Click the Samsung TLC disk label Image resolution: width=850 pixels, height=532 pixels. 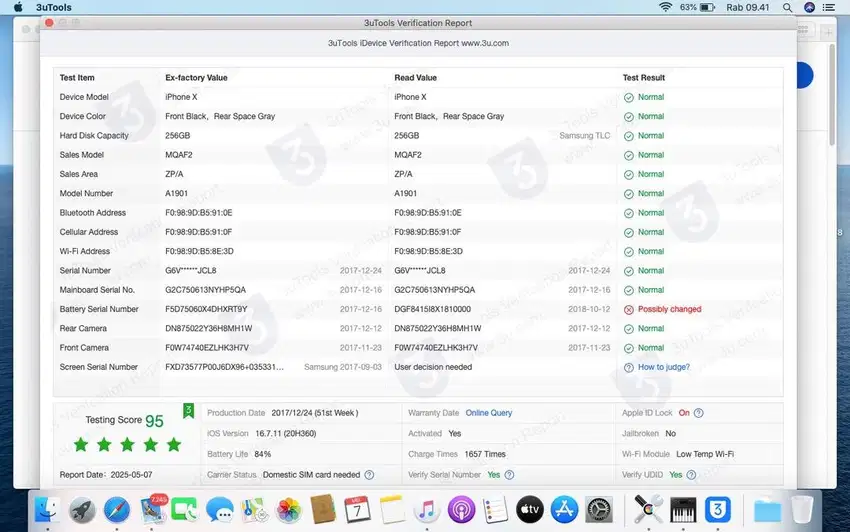pyautogui.click(x=584, y=136)
